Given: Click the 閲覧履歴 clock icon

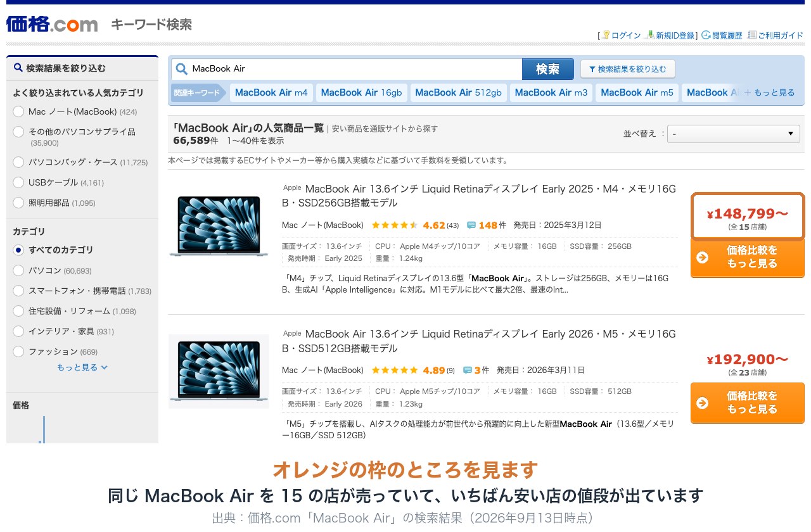Looking at the screenshot, I should click(x=706, y=35).
